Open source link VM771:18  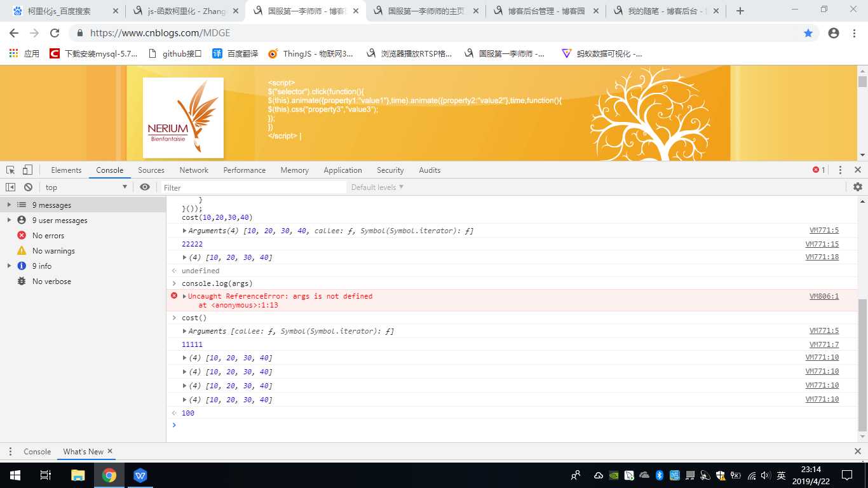point(822,257)
